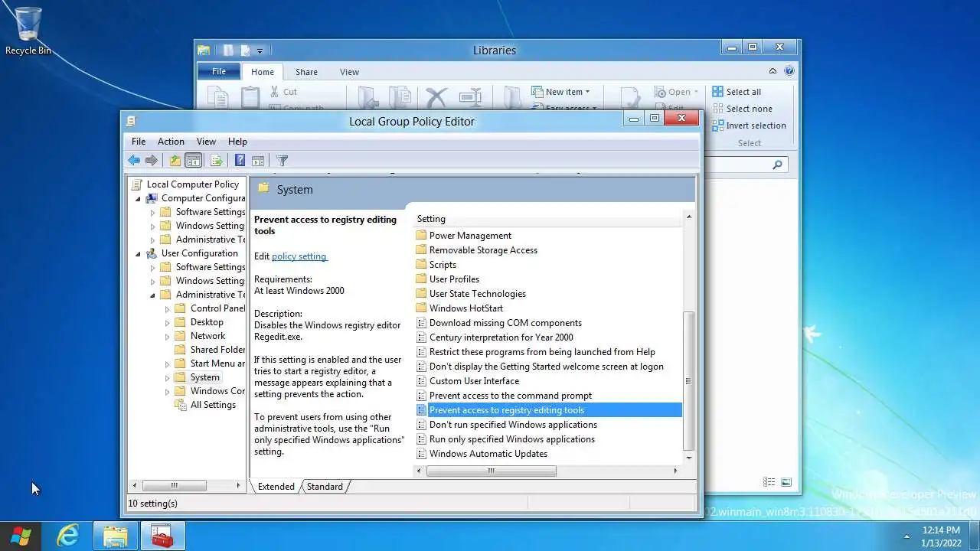Switch Libraries to details view icon
Viewport: 980px width, 551px height.
pyautogui.click(x=769, y=482)
